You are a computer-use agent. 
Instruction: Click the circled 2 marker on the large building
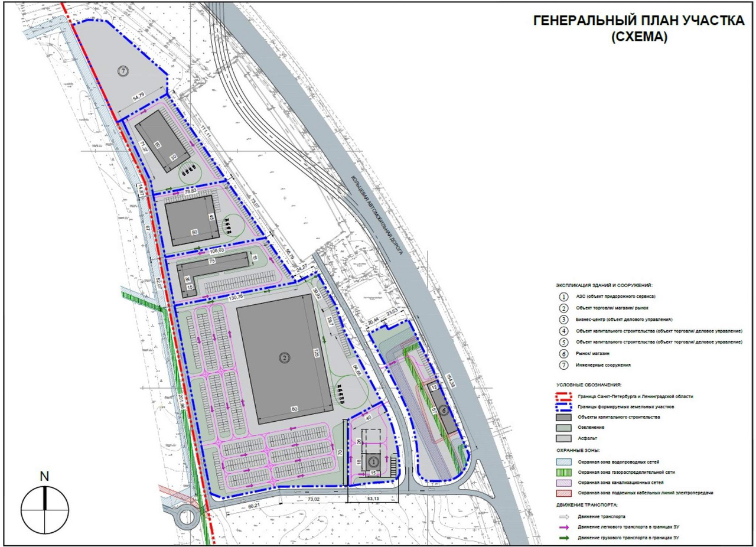pyautogui.click(x=285, y=357)
